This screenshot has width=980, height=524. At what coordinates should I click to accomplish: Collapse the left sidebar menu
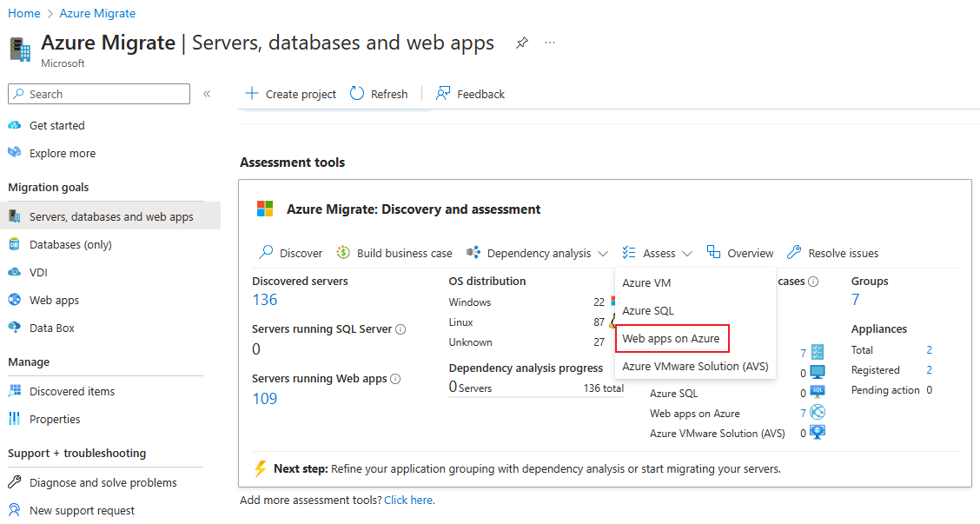(207, 94)
